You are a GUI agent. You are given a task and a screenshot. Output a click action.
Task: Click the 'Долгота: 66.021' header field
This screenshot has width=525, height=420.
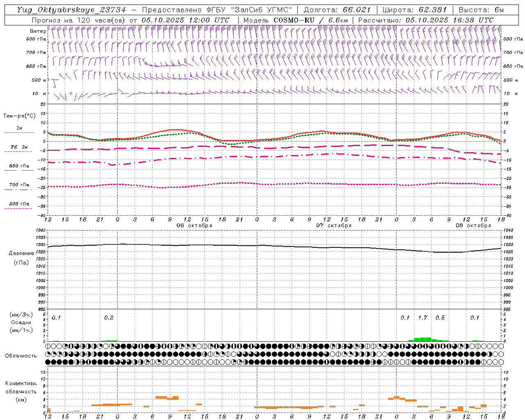pyautogui.click(x=337, y=10)
